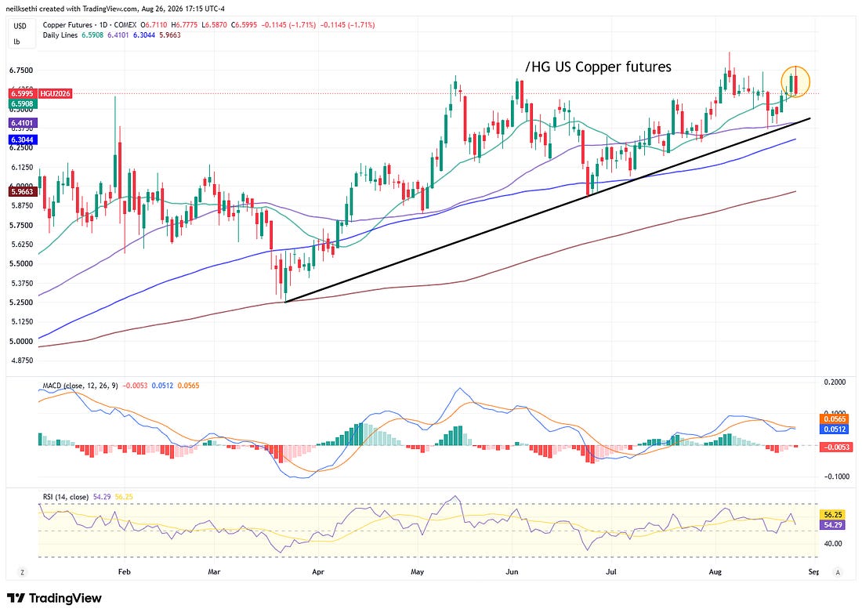Click the 5.9663 value in Daily Lines legend

point(170,35)
